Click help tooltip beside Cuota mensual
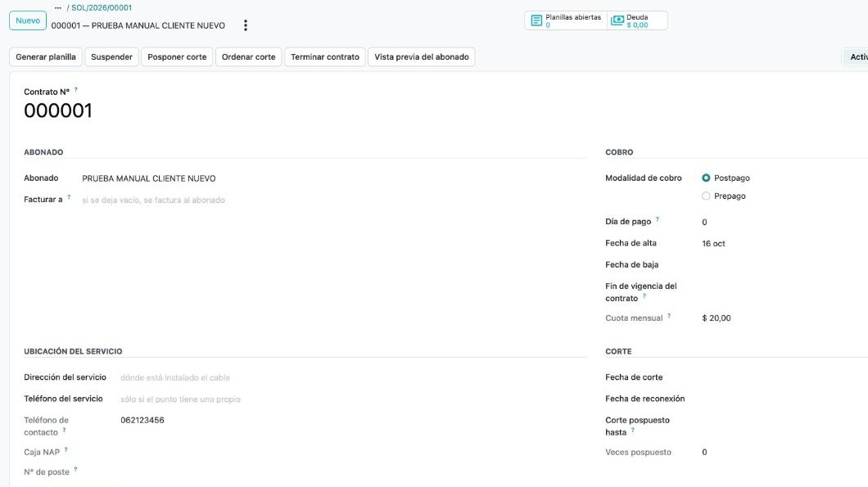Viewport: 868px width, 487px height. coord(669,315)
